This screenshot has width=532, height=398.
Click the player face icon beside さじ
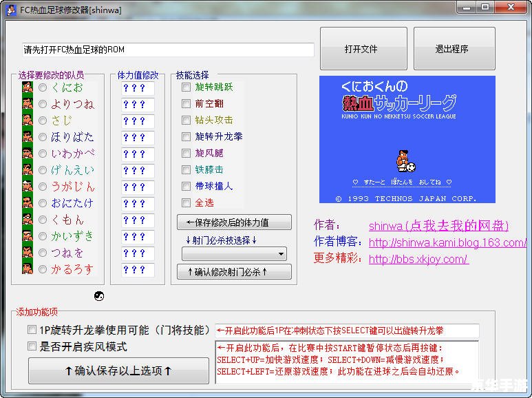[x=28, y=121]
